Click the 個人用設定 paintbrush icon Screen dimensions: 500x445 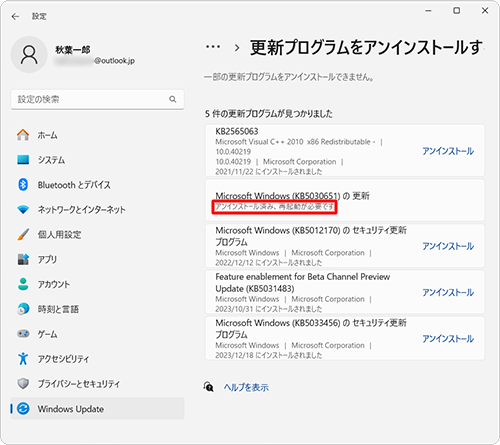point(23,234)
